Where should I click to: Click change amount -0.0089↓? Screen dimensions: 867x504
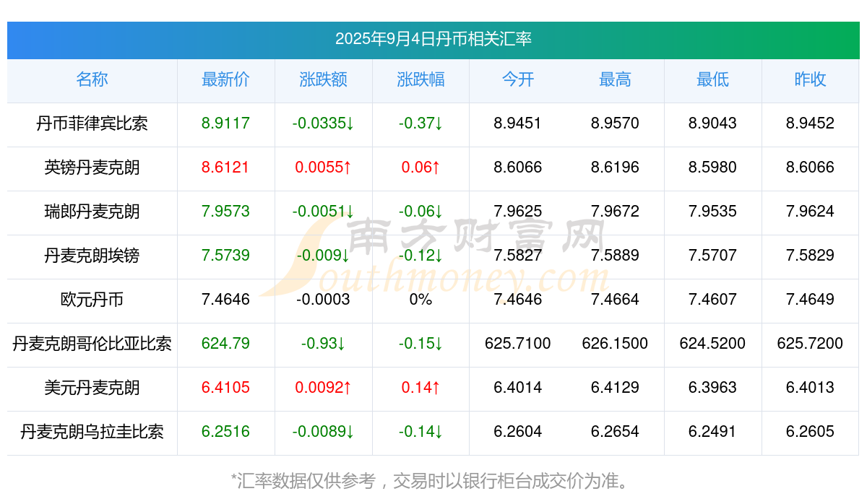tap(324, 432)
